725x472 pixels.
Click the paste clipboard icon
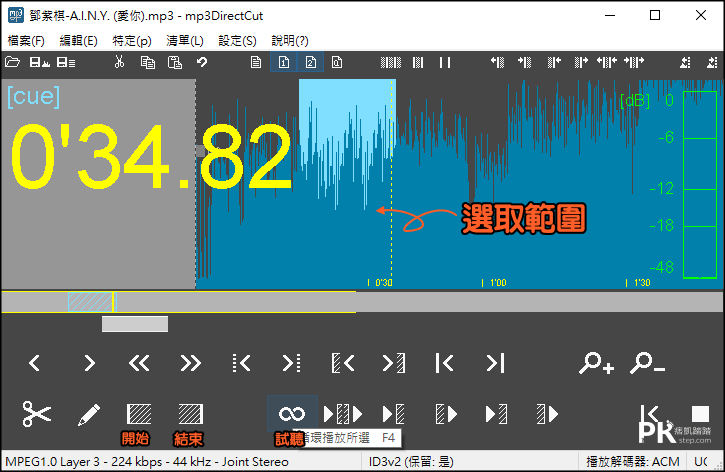pyautogui.click(x=175, y=62)
